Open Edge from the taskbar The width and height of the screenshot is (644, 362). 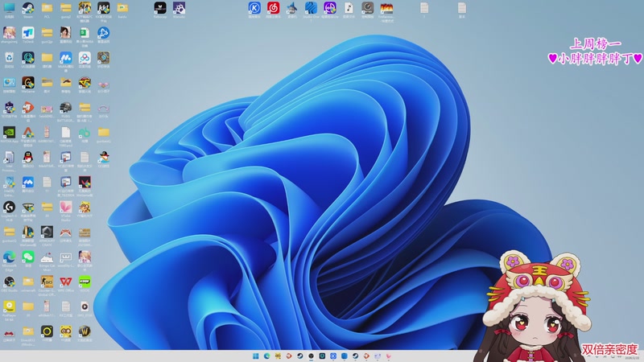click(266, 356)
